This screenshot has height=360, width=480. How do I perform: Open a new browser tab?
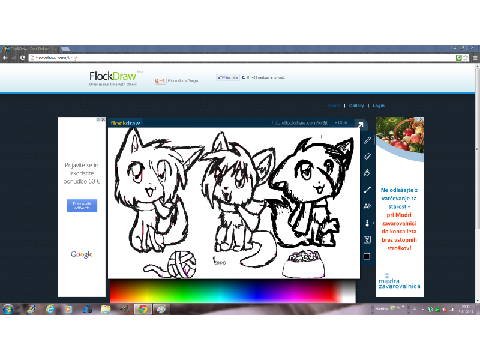click(x=65, y=49)
